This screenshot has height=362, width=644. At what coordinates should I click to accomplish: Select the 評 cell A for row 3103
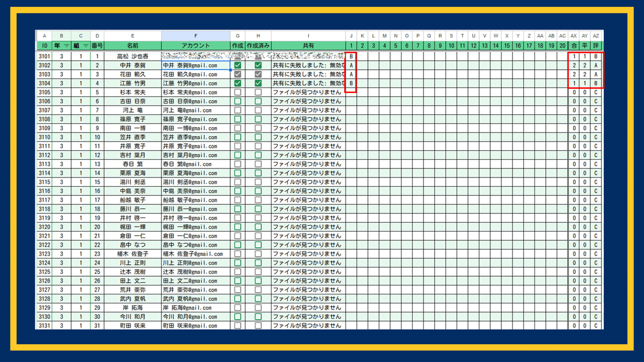click(596, 74)
